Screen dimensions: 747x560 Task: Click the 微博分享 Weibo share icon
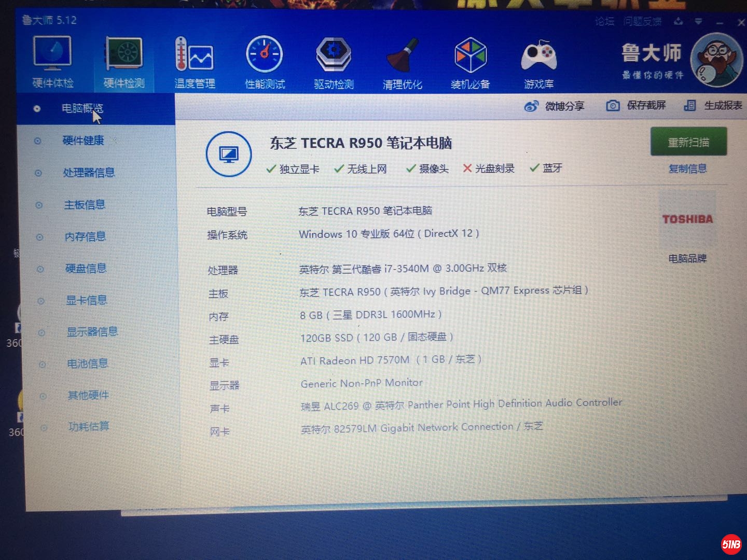(x=531, y=106)
